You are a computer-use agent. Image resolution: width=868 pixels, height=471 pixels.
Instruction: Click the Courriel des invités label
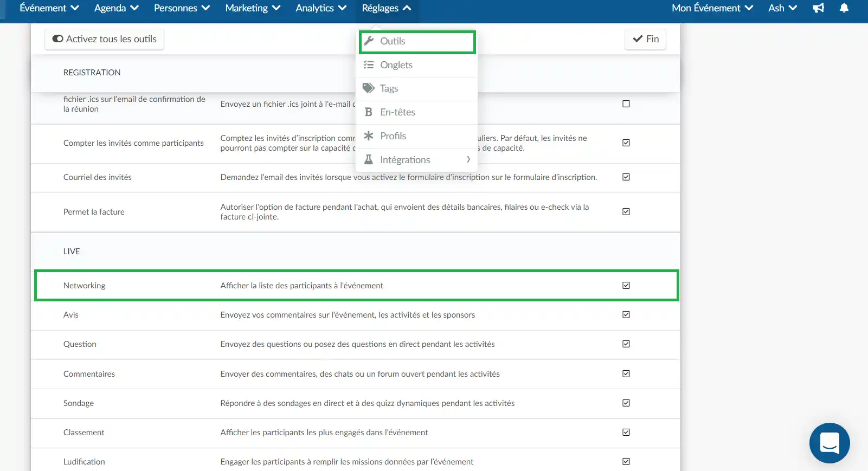coord(98,177)
